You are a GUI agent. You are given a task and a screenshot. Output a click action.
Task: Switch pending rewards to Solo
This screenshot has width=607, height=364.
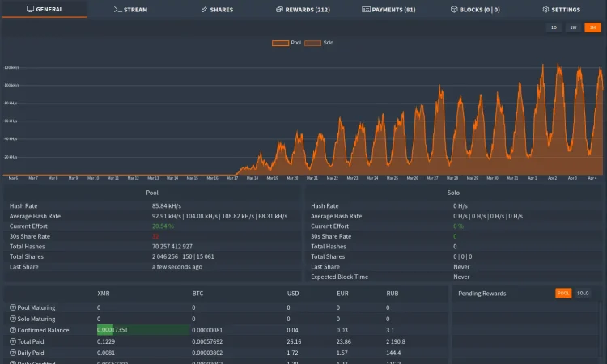point(583,293)
